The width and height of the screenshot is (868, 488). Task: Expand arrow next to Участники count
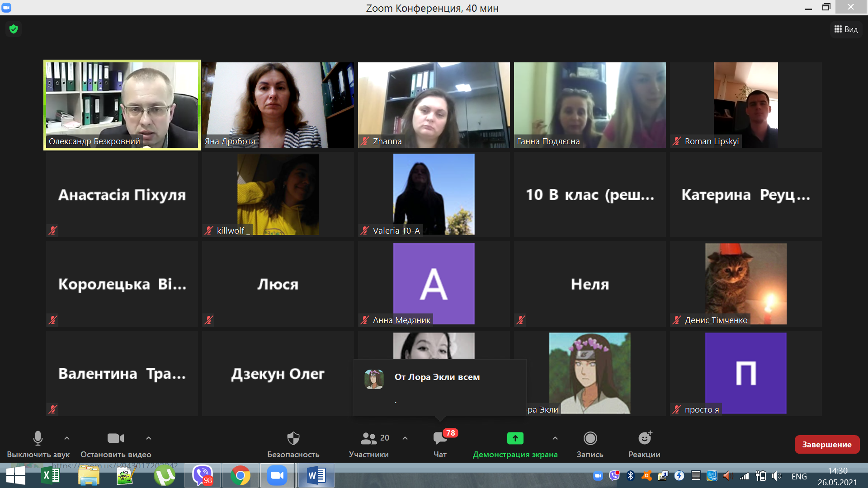pos(405,438)
